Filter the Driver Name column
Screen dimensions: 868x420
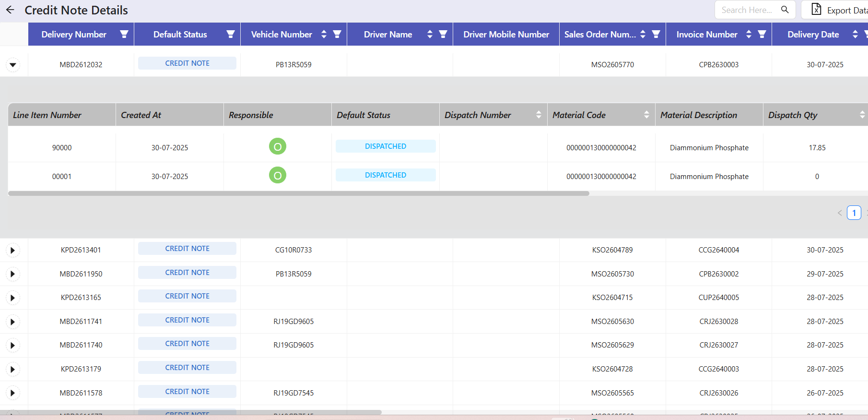tap(443, 34)
